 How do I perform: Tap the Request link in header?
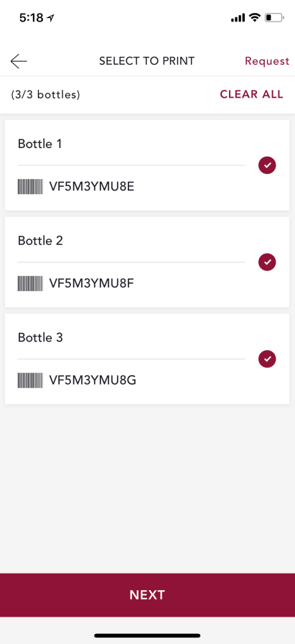point(267,61)
